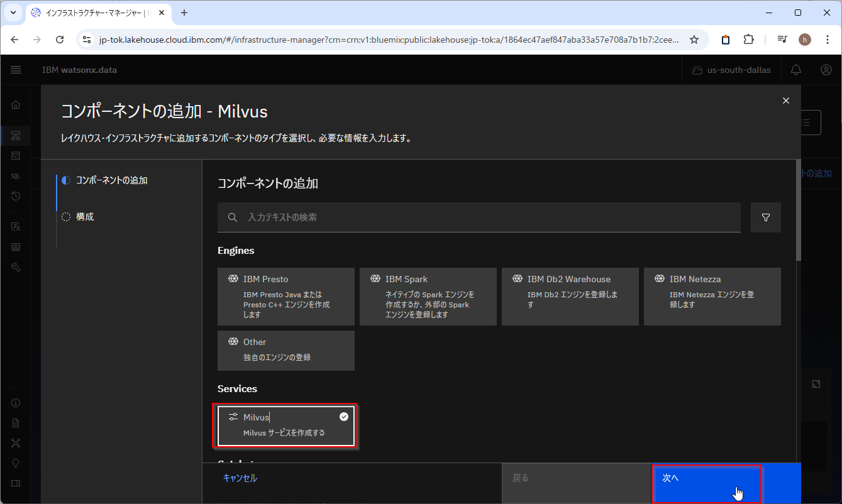This screenshot has height=504, width=842.
Task: Open the media control toolbar icon
Action: 782,40
